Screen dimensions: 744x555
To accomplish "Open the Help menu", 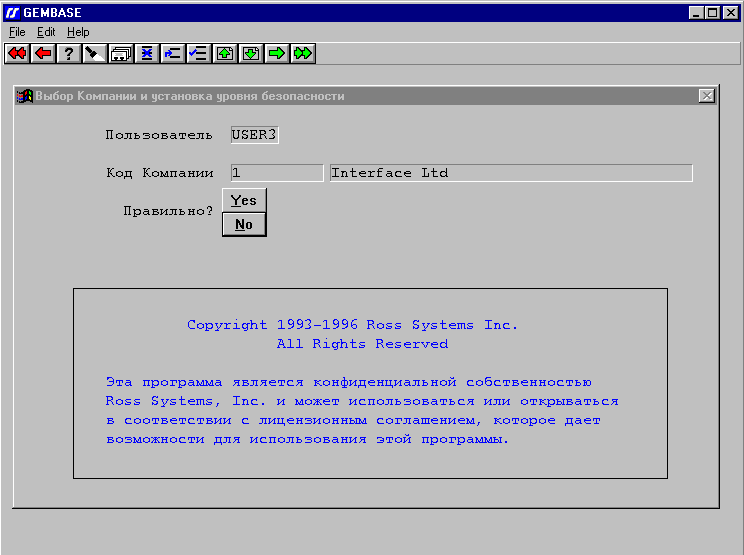I will pos(78,32).
